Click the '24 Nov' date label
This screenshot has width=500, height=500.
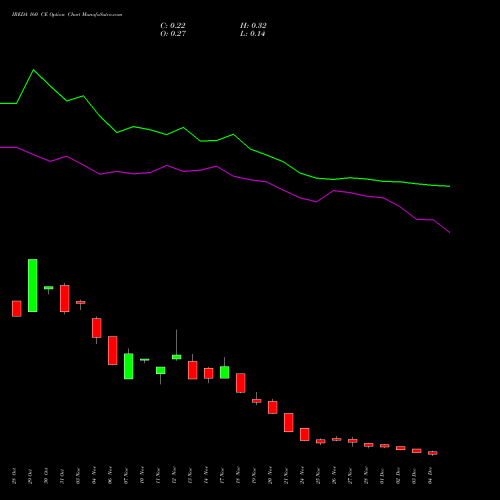click(x=302, y=476)
